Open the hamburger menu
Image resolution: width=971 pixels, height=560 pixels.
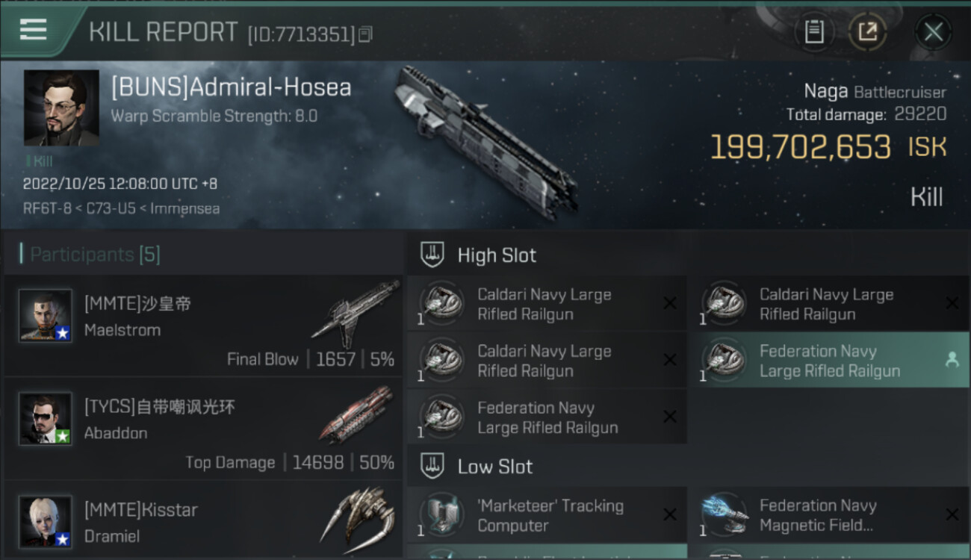click(x=34, y=30)
